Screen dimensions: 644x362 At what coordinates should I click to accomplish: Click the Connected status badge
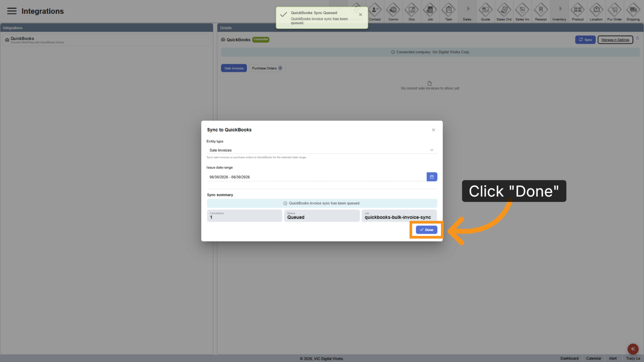tap(261, 39)
